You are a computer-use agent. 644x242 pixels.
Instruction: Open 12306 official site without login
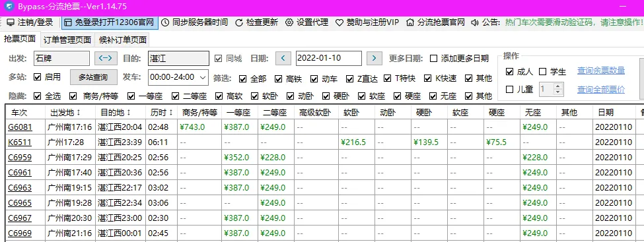pos(110,22)
